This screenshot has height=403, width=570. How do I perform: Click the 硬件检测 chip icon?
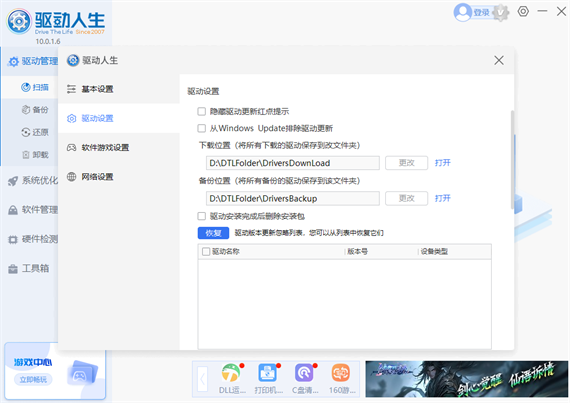(x=13, y=239)
